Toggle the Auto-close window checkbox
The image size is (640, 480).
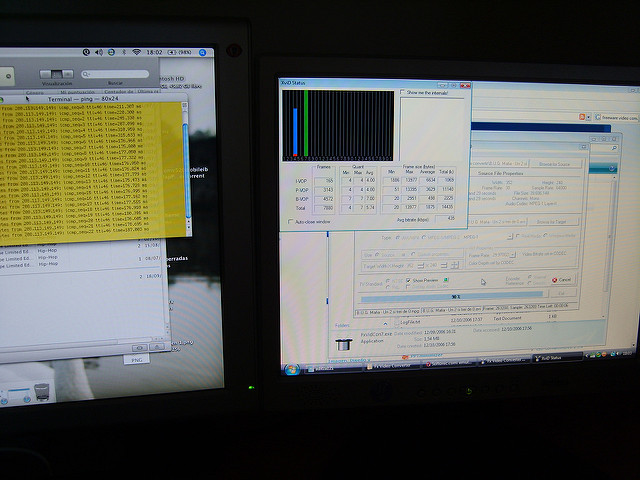click(291, 220)
